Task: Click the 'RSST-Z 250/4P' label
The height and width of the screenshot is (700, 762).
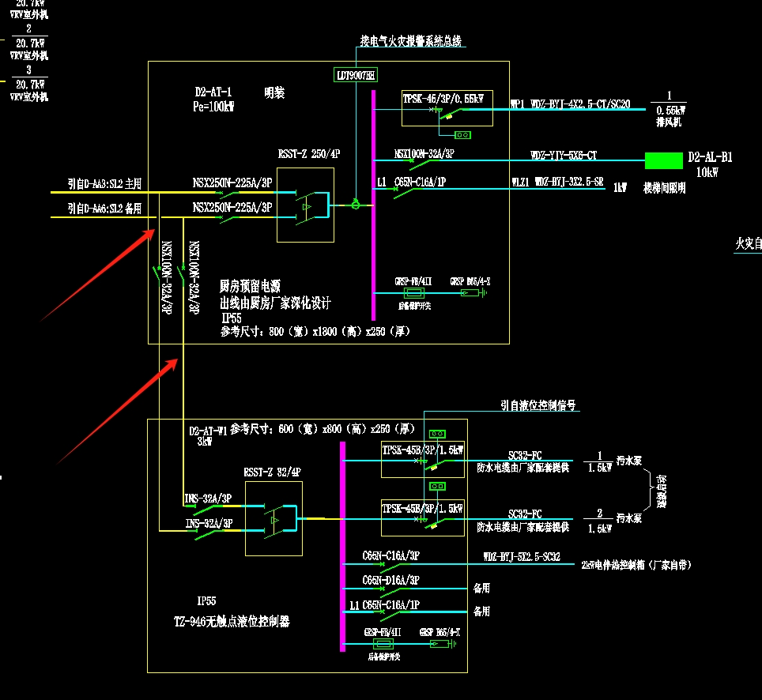Action: point(309,154)
